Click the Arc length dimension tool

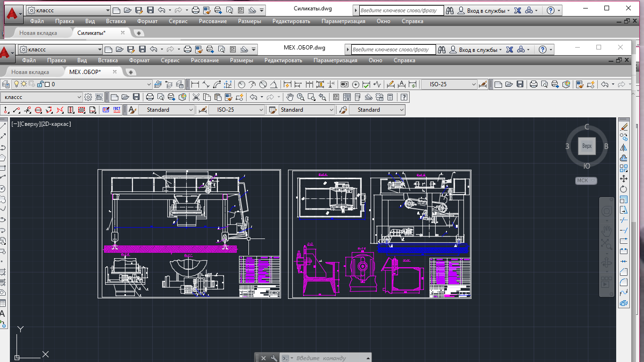[217, 84]
